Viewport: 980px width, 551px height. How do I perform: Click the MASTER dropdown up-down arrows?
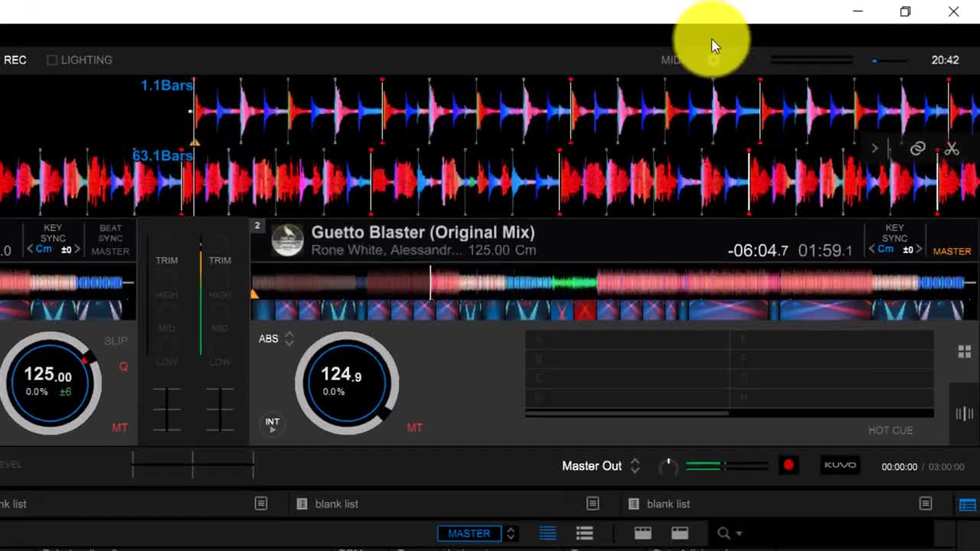(x=511, y=533)
